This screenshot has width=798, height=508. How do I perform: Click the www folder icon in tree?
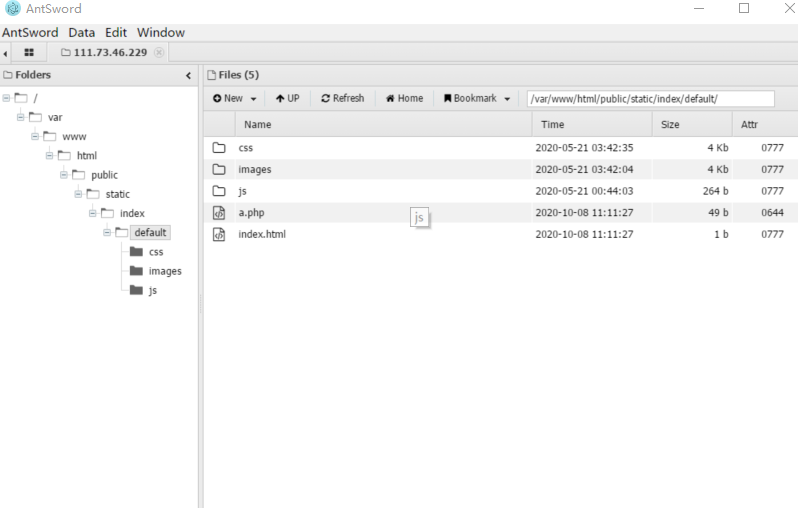49,136
